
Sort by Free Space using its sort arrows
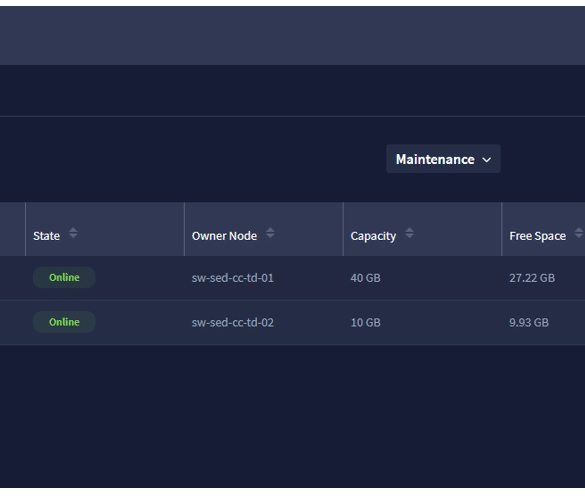click(x=579, y=233)
